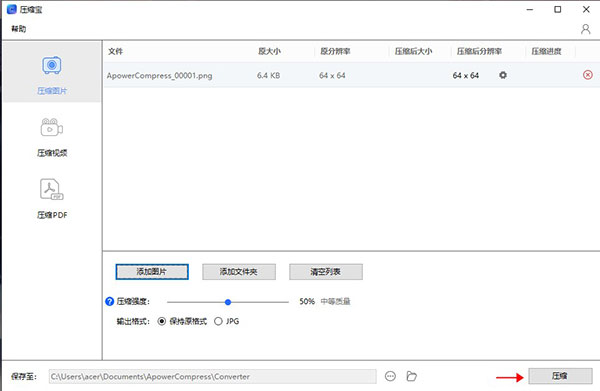Select the ApowerCompress_00001.png file row
This screenshot has height=391, width=600.
pyautogui.click(x=352, y=75)
